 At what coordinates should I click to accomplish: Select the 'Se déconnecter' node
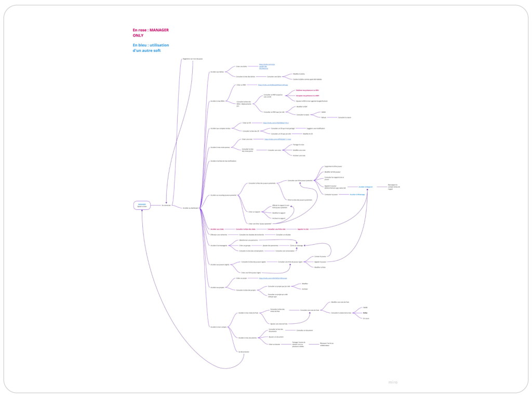pyautogui.click(x=244, y=352)
